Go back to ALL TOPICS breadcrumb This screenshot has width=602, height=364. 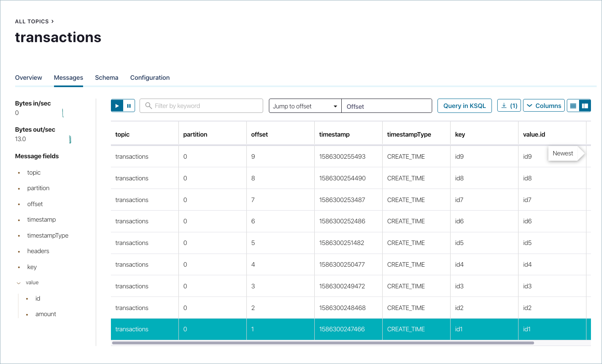pyautogui.click(x=32, y=21)
